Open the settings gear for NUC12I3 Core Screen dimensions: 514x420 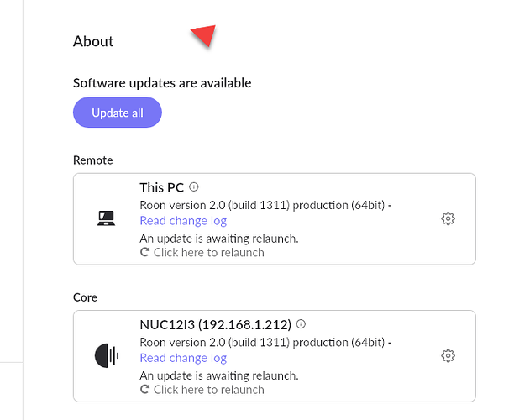[x=448, y=356]
